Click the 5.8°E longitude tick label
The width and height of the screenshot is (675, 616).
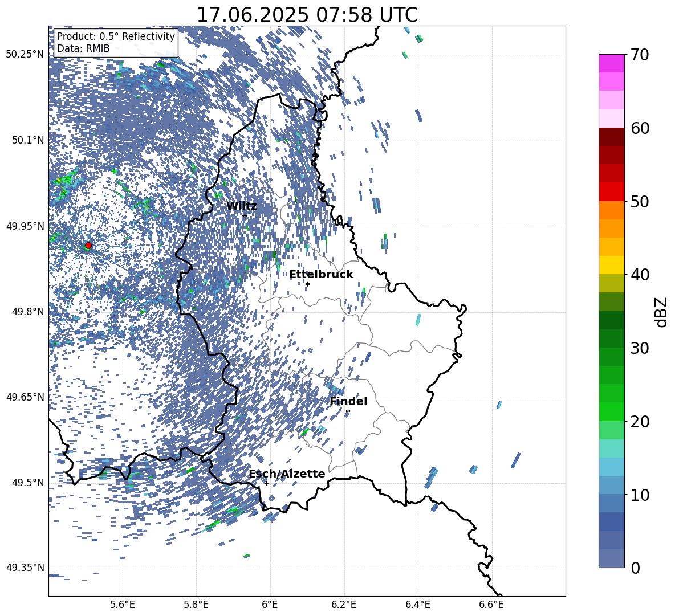tap(196, 605)
